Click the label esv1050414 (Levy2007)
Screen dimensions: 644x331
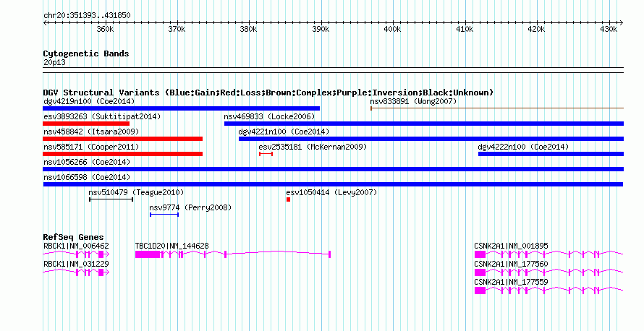[x=331, y=192]
